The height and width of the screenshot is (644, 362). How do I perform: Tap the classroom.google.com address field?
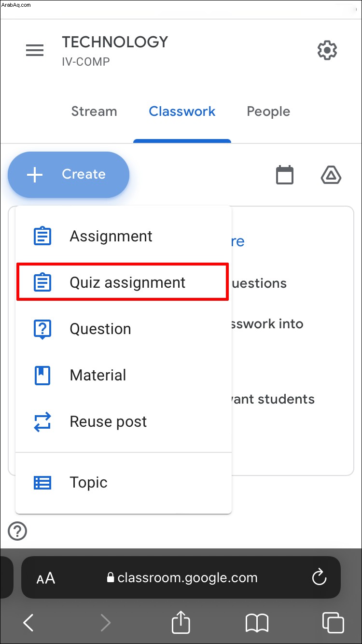[x=181, y=577]
